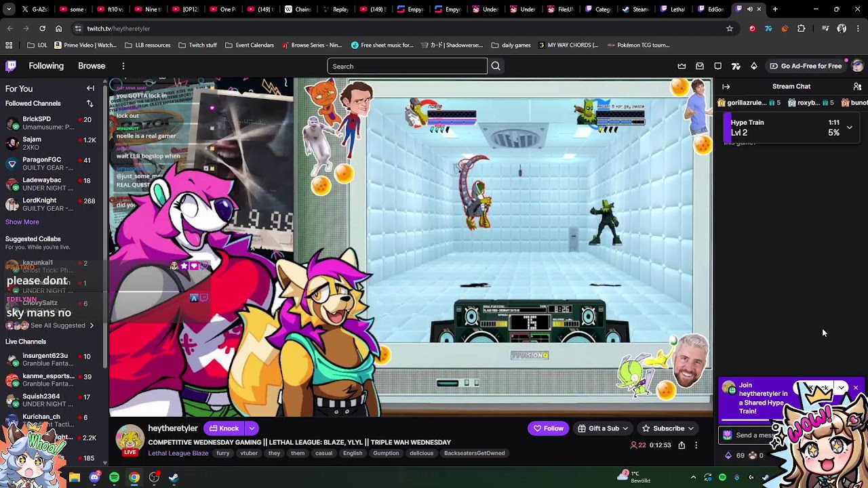Image resolution: width=868 pixels, height=488 pixels.
Task: Open the daily games bookmark folder
Action: pos(511,45)
